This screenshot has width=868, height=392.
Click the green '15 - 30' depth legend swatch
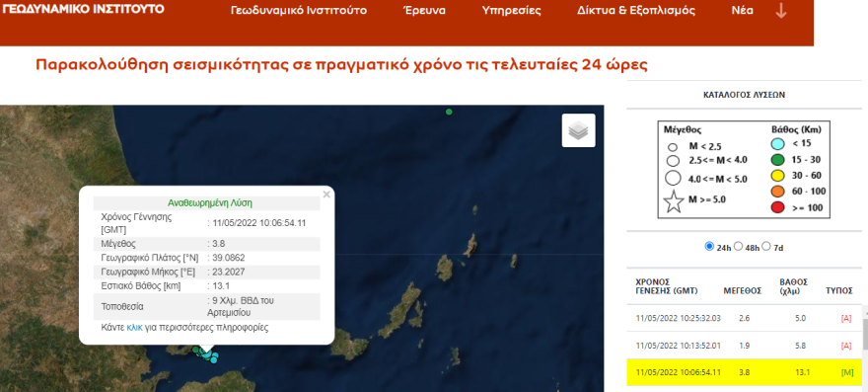click(778, 160)
